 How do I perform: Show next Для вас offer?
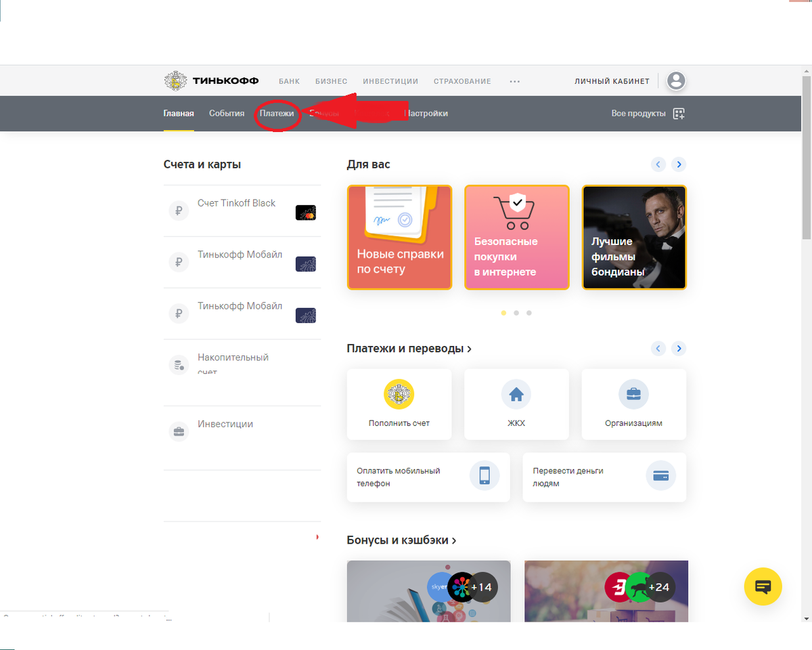[x=679, y=165]
